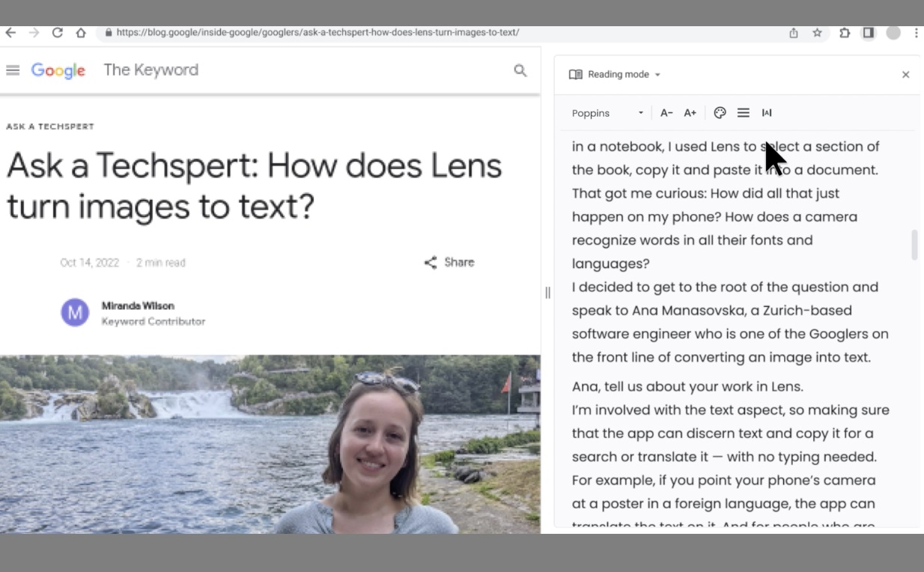Image resolution: width=924 pixels, height=572 pixels.
Task: Click the side panel resize handle
Action: pyautogui.click(x=547, y=293)
